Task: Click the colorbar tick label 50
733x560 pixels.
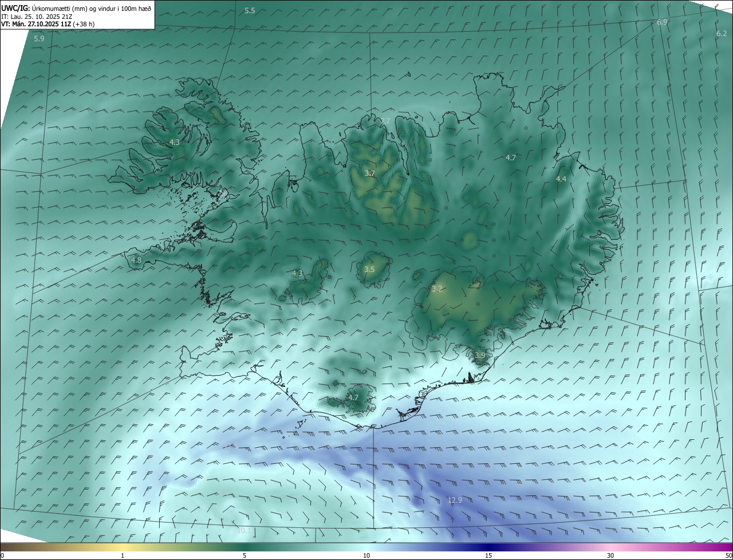Action: [728, 555]
